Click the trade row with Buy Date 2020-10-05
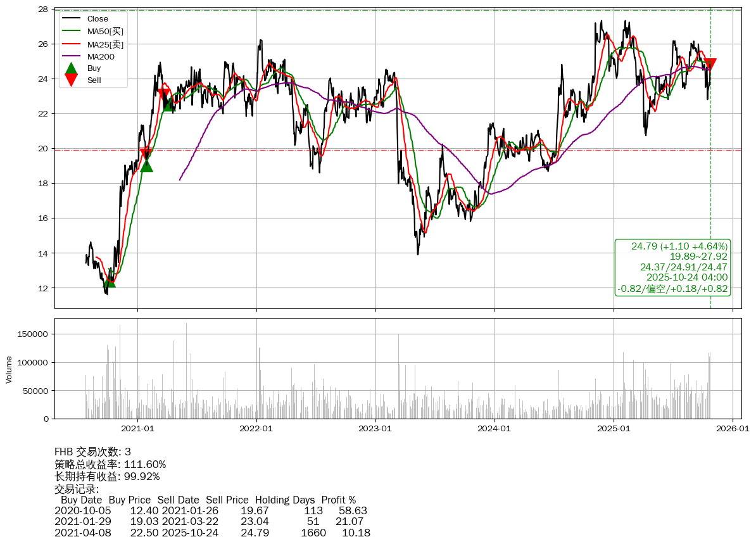The width and height of the screenshot is (756, 544). [x=210, y=510]
